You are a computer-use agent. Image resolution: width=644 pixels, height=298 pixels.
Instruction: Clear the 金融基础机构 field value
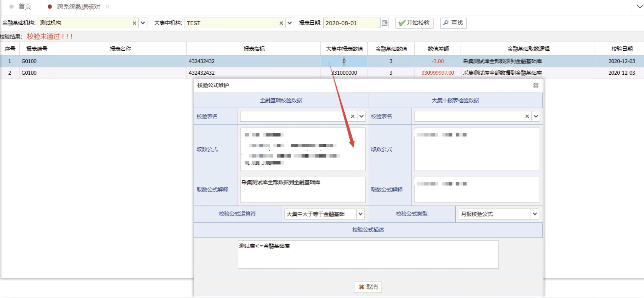tap(134, 23)
